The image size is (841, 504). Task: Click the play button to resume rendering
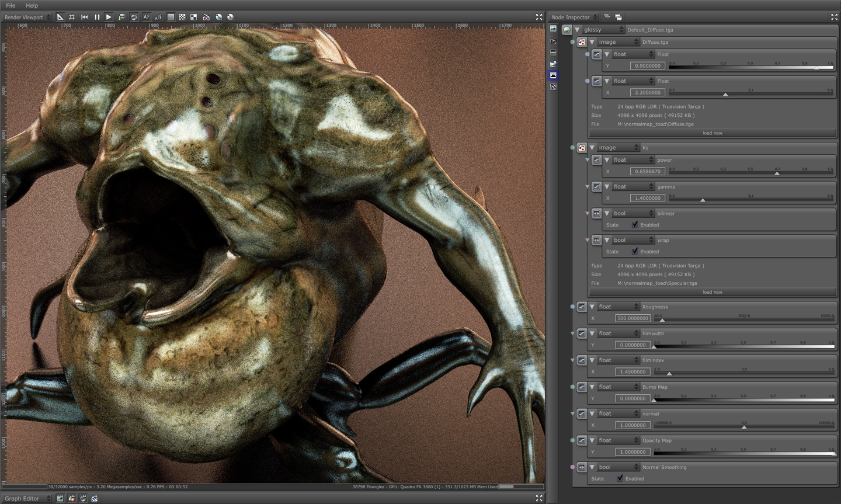coord(109,18)
